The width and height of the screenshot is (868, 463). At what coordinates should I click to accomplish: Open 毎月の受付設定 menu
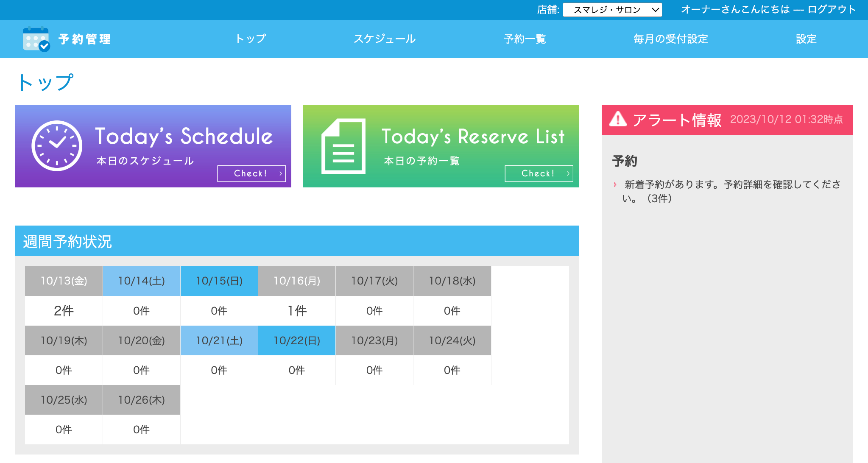(671, 39)
